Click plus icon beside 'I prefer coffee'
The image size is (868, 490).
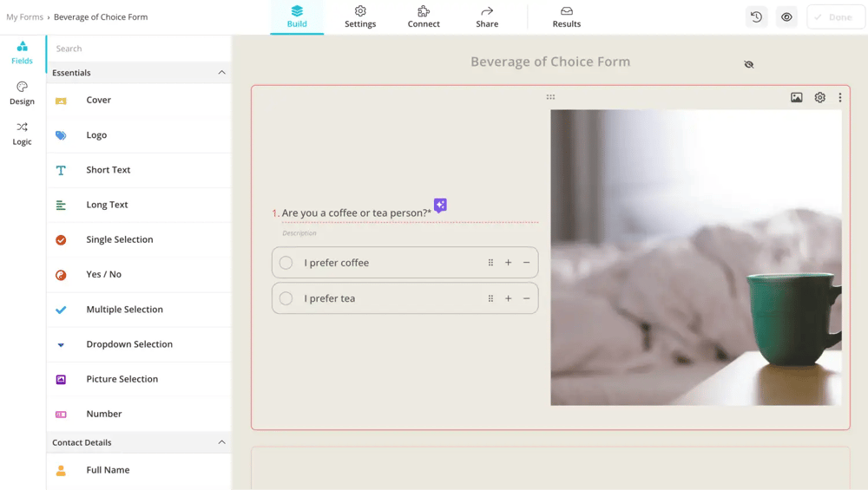508,263
